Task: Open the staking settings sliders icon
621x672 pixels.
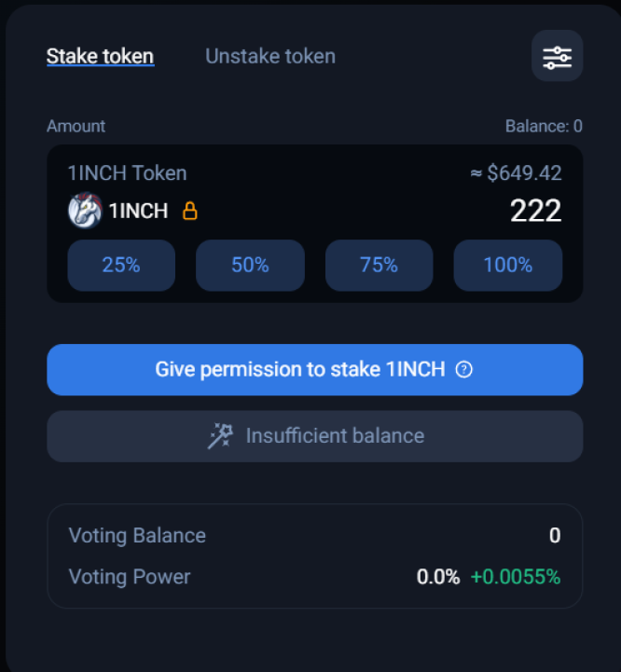Action: click(x=557, y=56)
